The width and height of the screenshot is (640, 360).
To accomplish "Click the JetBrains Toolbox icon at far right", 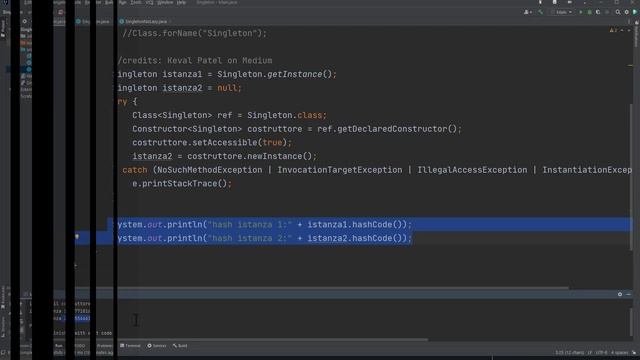I will [x=635, y=12].
